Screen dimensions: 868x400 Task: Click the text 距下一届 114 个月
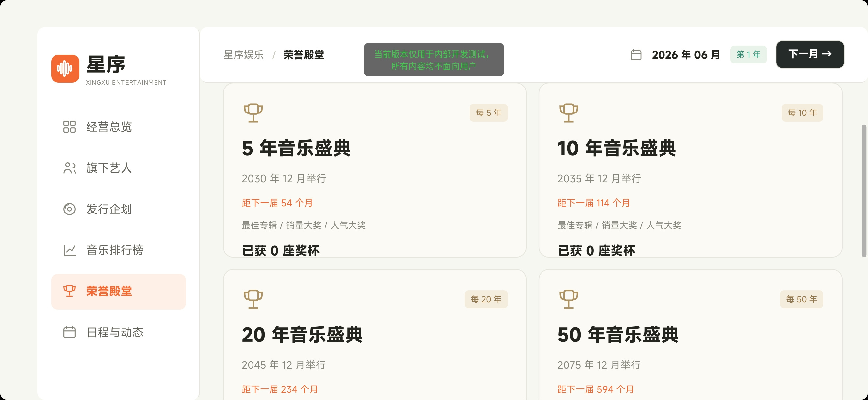click(x=593, y=203)
